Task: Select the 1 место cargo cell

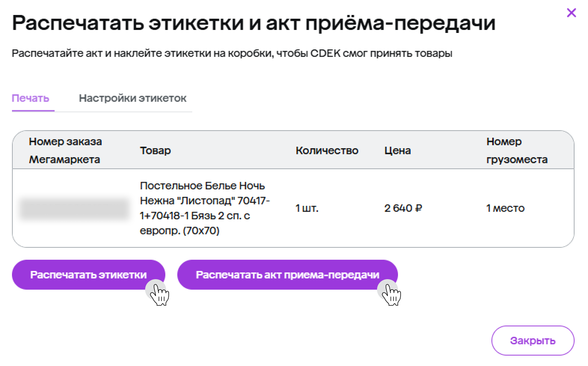Action: tap(505, 208)
